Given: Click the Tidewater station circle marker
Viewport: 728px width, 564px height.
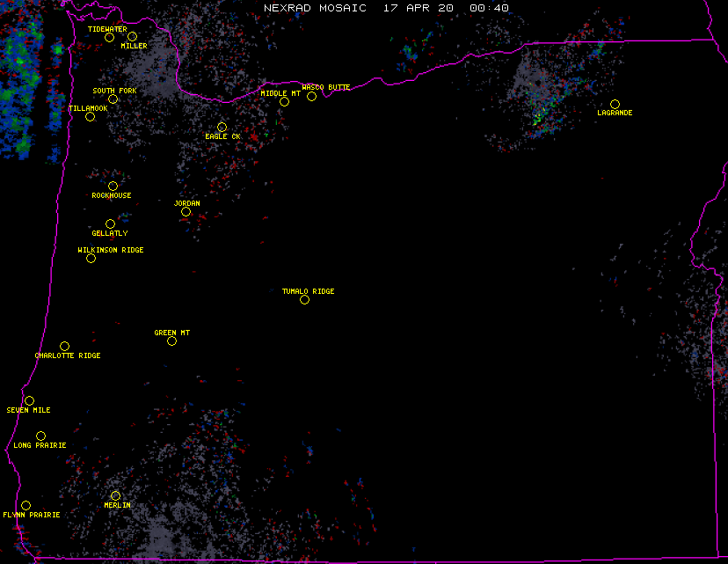Looking at the screenshot, I should tap(110, 37).
